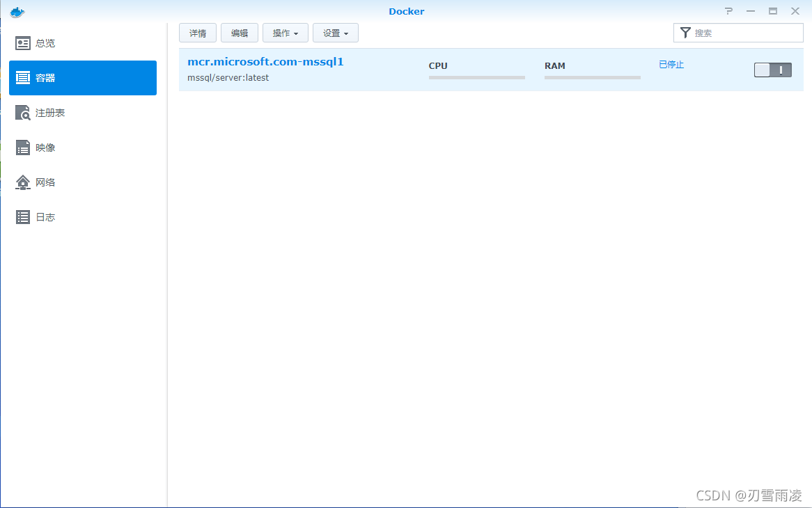Switch to the 映像 image tab label
The height and width of the screenshot is (508, 812).
[x=45, y=148]
